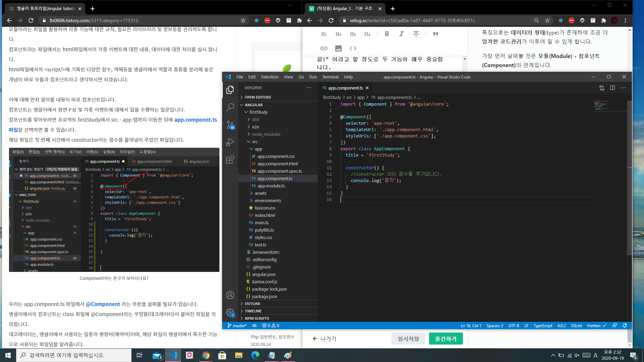Click errors and warnings count in status bar

pos(271,325)
